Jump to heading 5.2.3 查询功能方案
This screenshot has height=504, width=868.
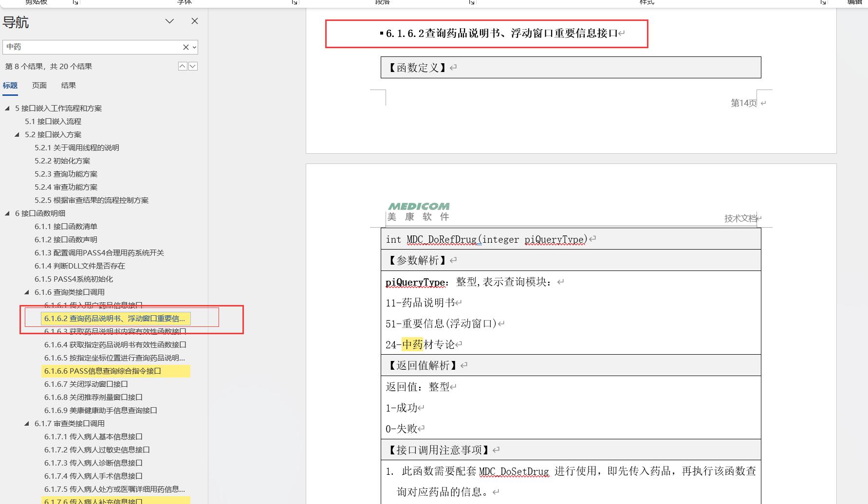[x=66, y=174]
